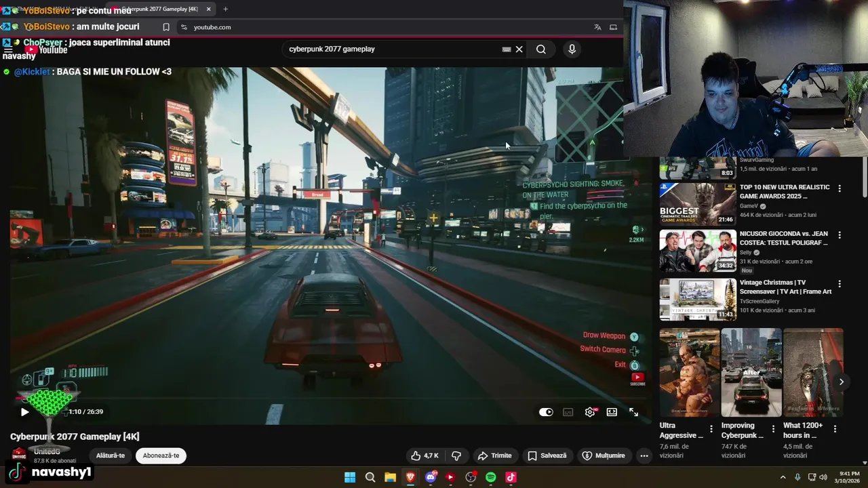Open the What 1200+ hours short
868x488 pixels.
pos(813,372)
